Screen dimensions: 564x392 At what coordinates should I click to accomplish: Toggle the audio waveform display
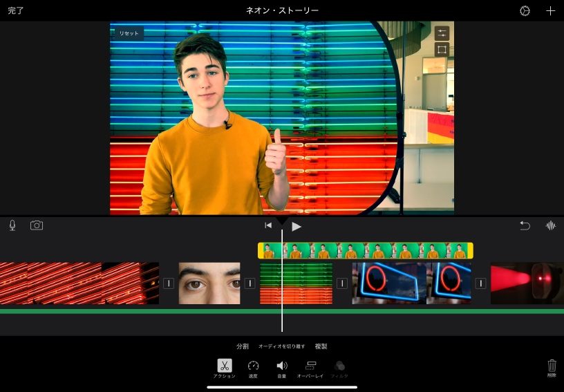pos(551,225)
